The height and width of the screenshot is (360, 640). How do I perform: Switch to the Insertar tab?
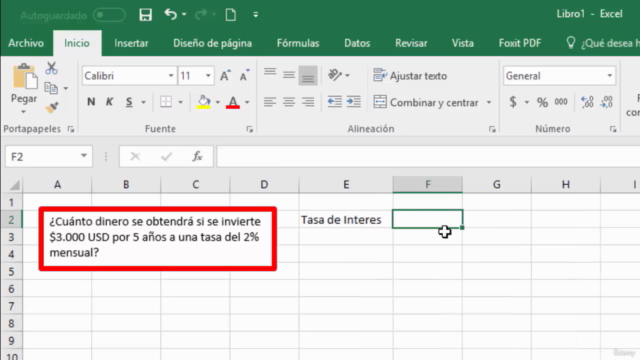coord(131,43)
